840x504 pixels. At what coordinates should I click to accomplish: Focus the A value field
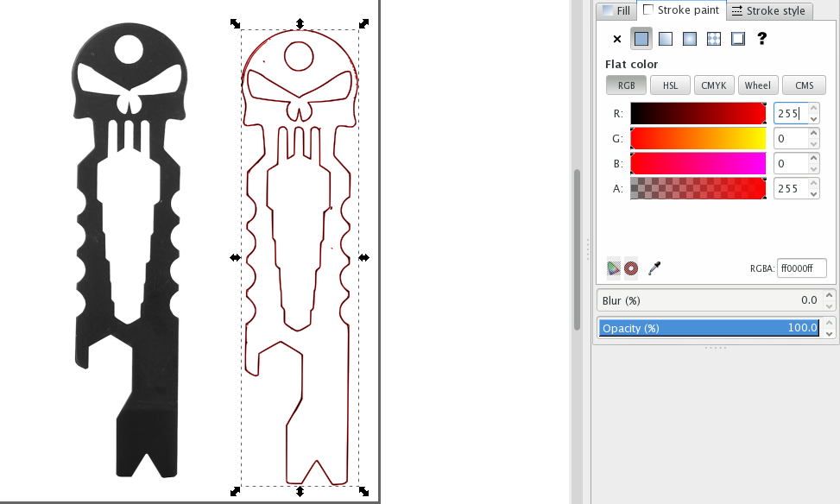(791, 188)
